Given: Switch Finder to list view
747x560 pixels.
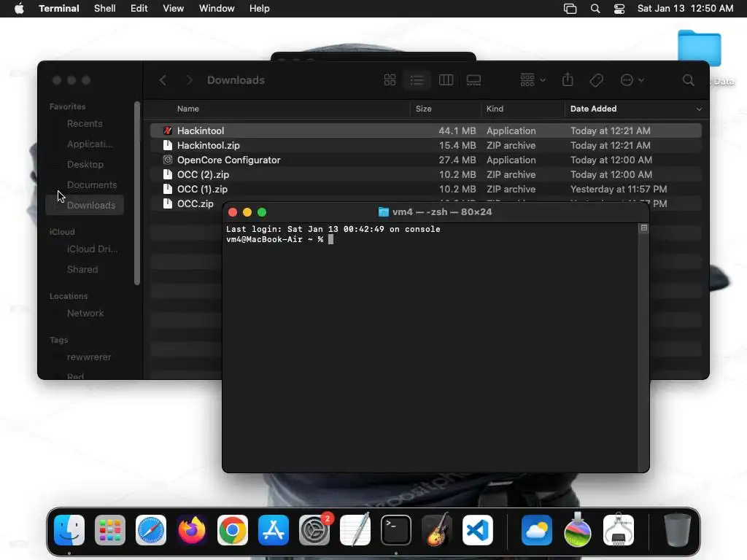Looking at the screenshot, I should pos(417,80).
